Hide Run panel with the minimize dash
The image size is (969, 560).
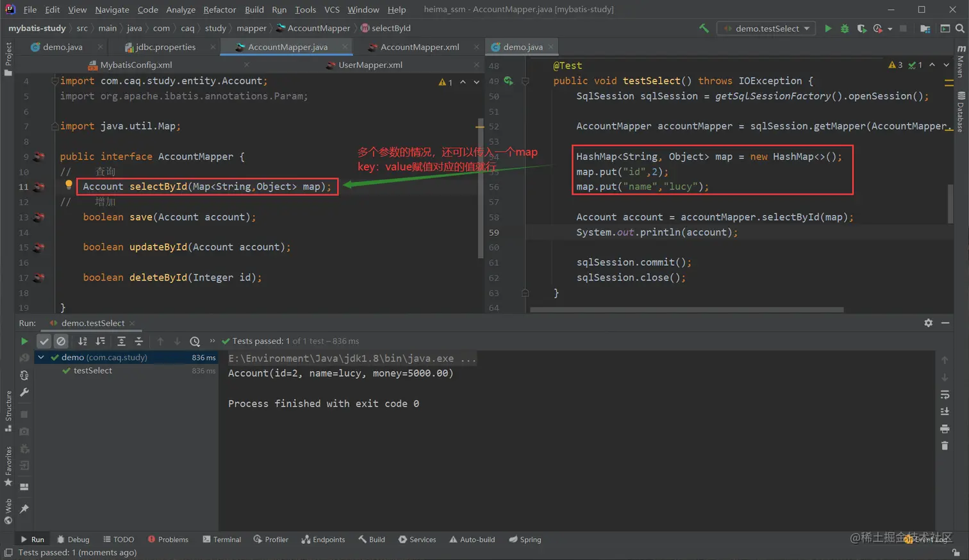(x=945, y=323)
